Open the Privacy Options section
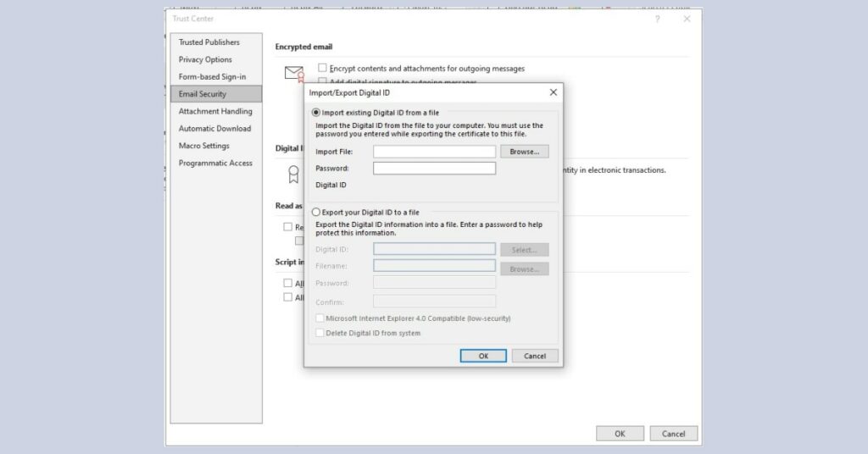Screen dimensions: 868x454 (205, 59)
